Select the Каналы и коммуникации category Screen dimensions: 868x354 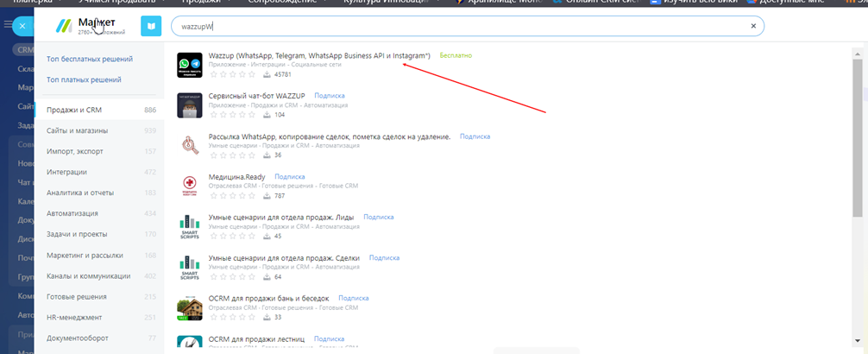(x=99, y=276)
